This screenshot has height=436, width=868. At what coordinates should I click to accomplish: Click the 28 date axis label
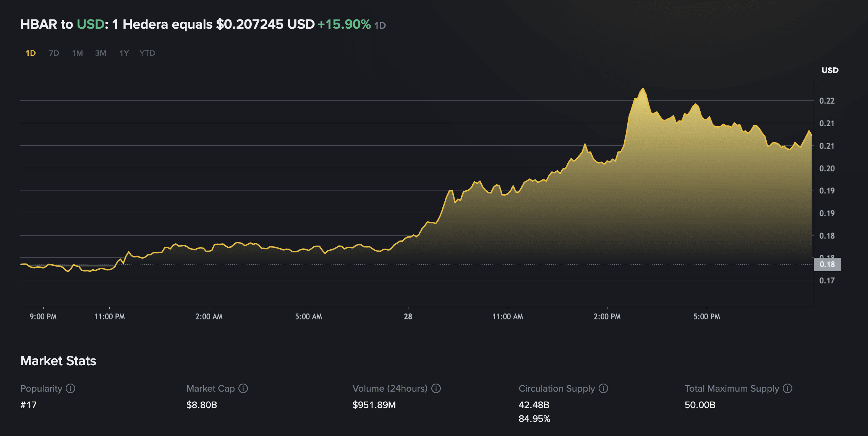coord(408,317)
